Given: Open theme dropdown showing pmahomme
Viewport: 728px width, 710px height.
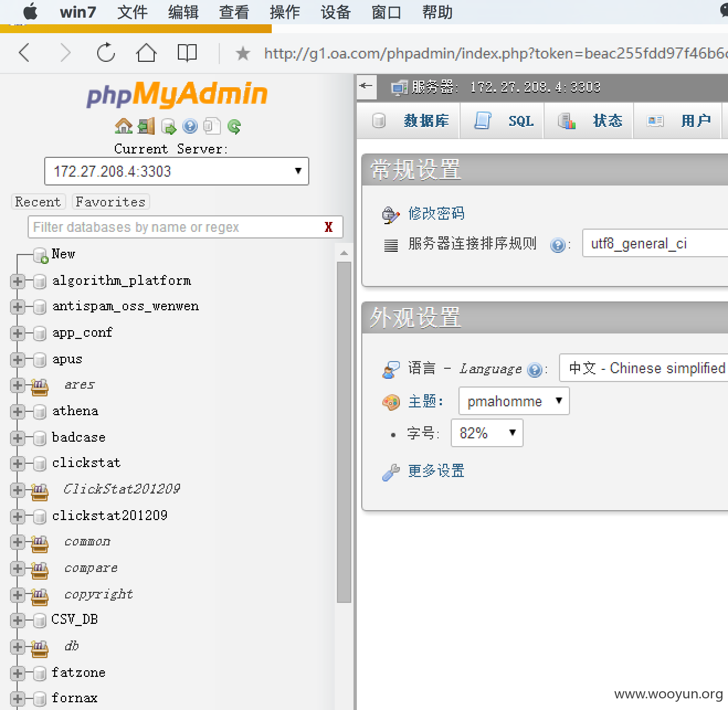Looking at the screenshot, I should 514,401.
